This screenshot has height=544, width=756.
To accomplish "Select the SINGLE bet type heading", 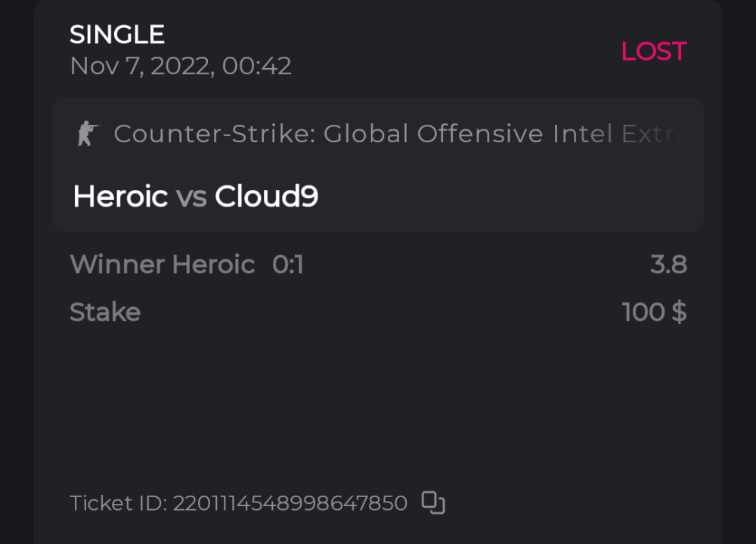I will click(x=117, y=34).
